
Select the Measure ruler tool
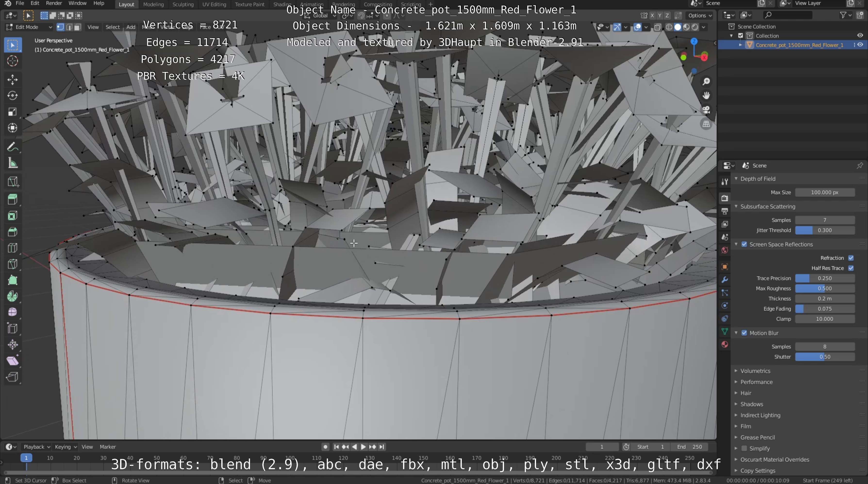(13, 163)
